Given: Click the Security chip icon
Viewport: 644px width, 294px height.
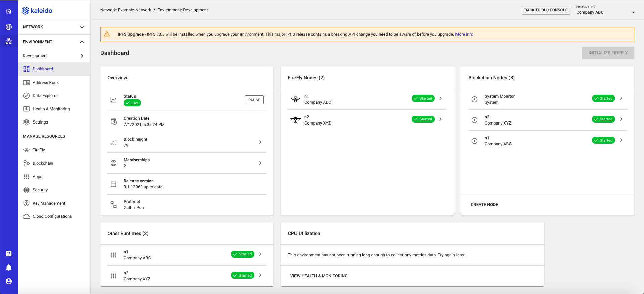Looking at the screenshot, I should (x=26, y=190).
